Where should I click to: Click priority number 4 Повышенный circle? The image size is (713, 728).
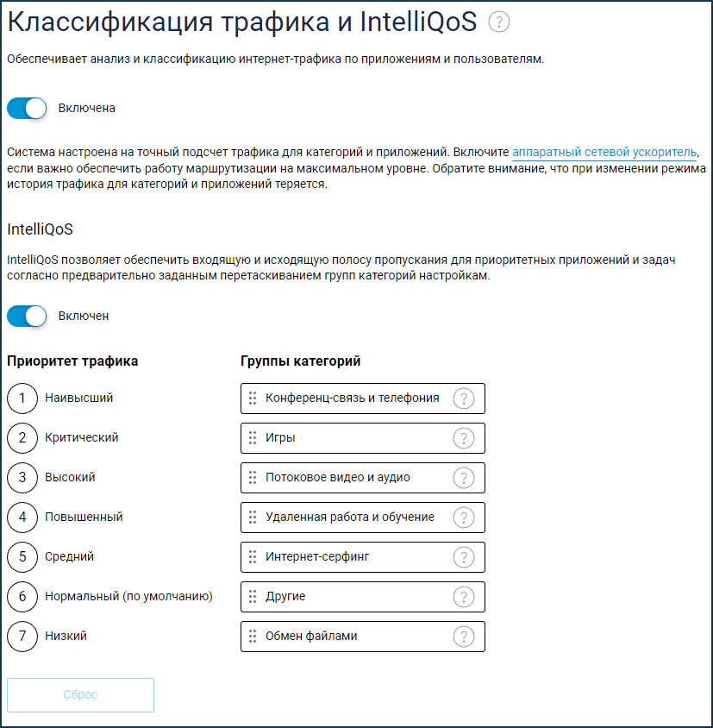click(22, 518)
